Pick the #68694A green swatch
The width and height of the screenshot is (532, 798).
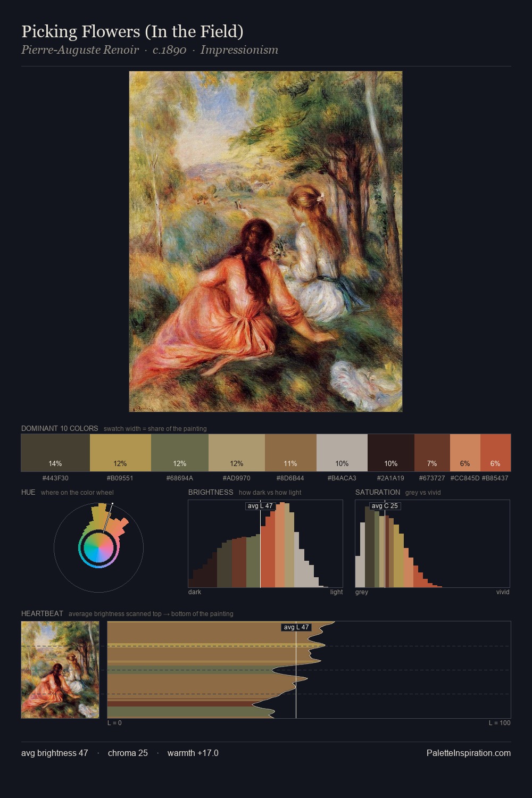[179, 453]
